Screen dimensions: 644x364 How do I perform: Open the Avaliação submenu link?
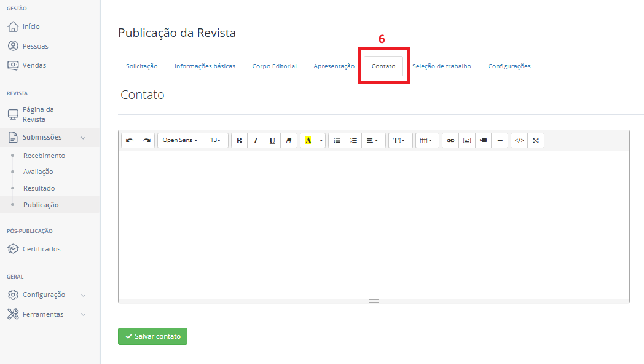pos(38,172)
